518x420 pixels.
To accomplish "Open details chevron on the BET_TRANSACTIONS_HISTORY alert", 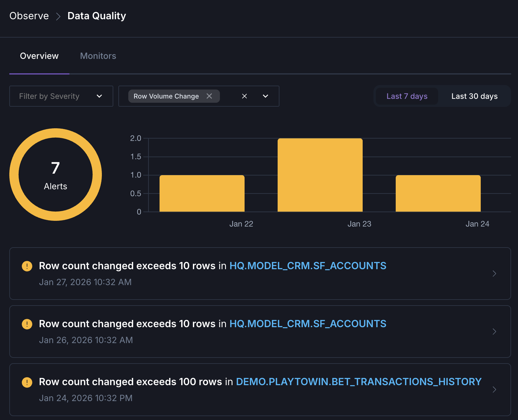I will (494, 389).
